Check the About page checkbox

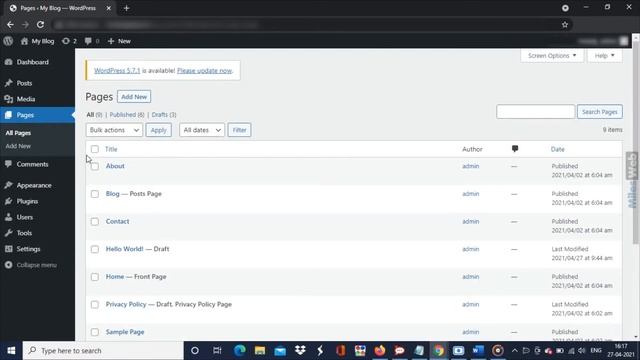pos(95,167)
